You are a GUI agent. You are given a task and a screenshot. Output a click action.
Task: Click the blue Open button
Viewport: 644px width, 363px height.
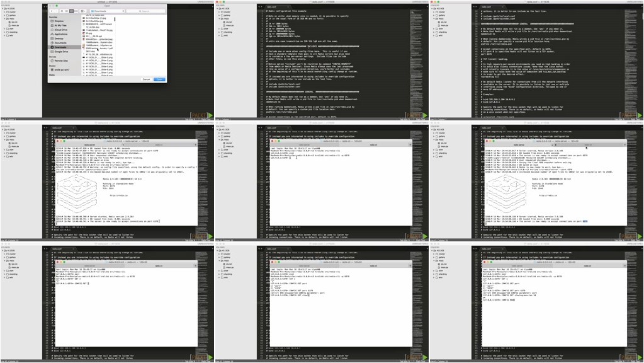(x=159, y=79)
